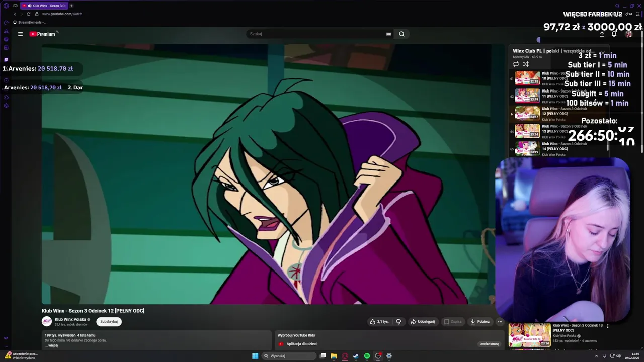The width and height of the screenshot is (644, 362).
Task: Open Klub Winx Polska channel avatar
Action: click(x=47, y=321)
